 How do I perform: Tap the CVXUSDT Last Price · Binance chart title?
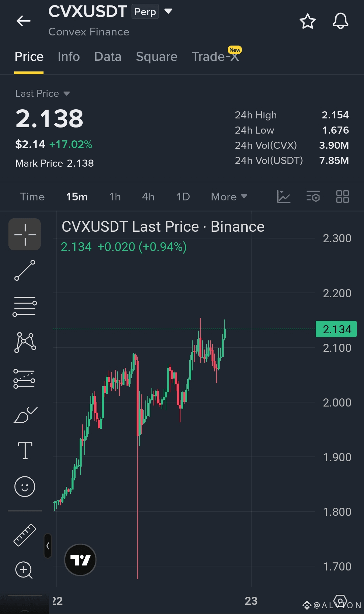163,227
